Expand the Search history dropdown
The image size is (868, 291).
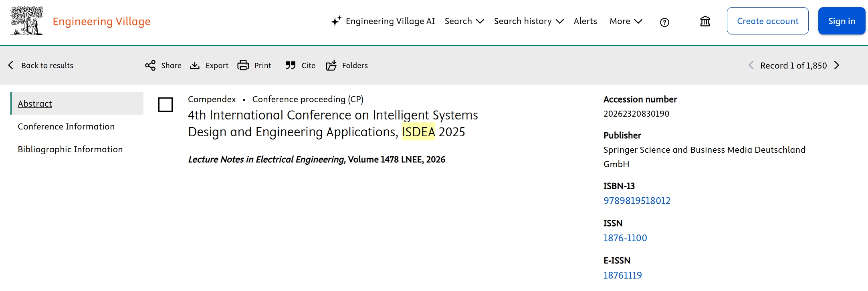(529, 21)
